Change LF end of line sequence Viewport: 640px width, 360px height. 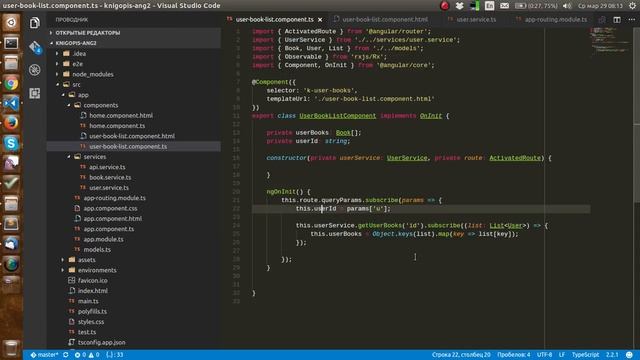562,355
